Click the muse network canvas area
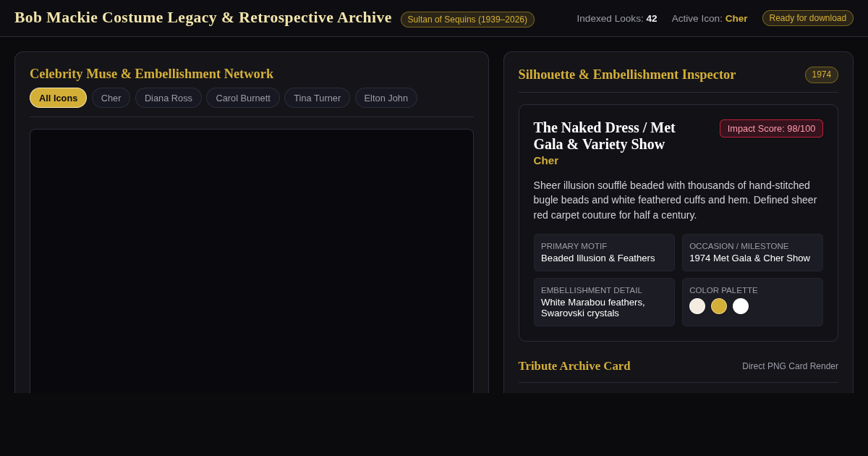 tap(252, 261)
